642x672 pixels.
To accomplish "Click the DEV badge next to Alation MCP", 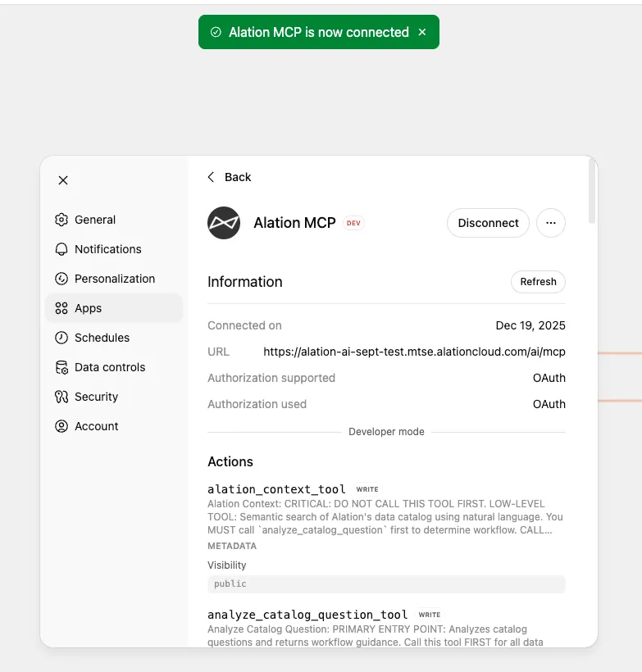I will tap(353, 223).
